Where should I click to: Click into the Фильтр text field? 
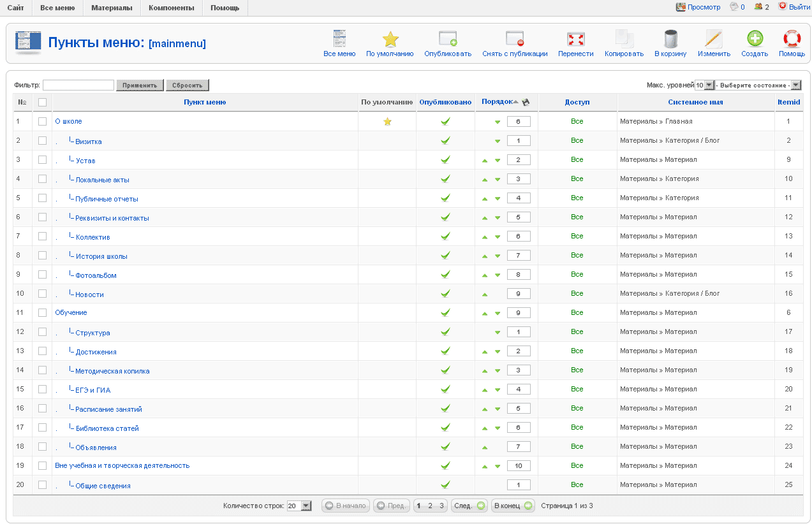78,85
